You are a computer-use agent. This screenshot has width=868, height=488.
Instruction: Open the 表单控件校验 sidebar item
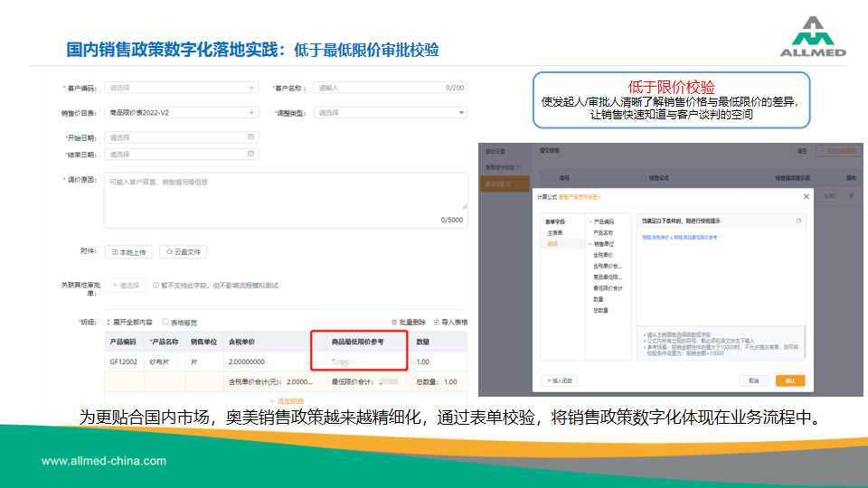503,168
